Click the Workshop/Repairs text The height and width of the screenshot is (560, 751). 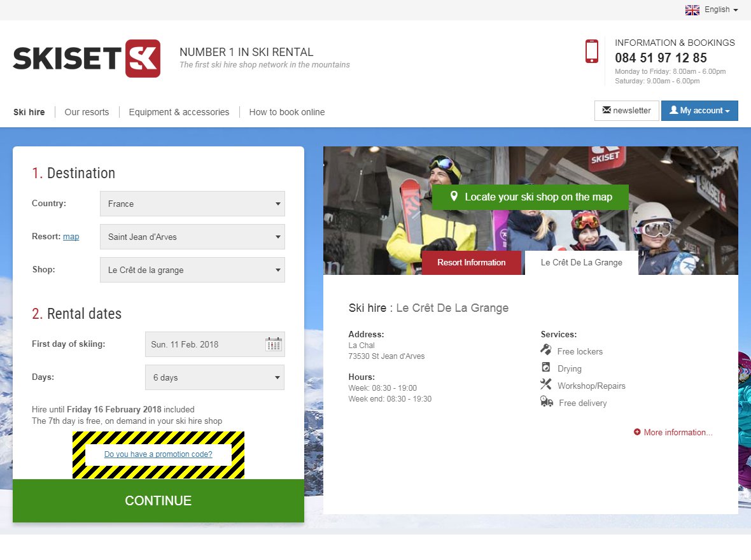pos(591,386)
